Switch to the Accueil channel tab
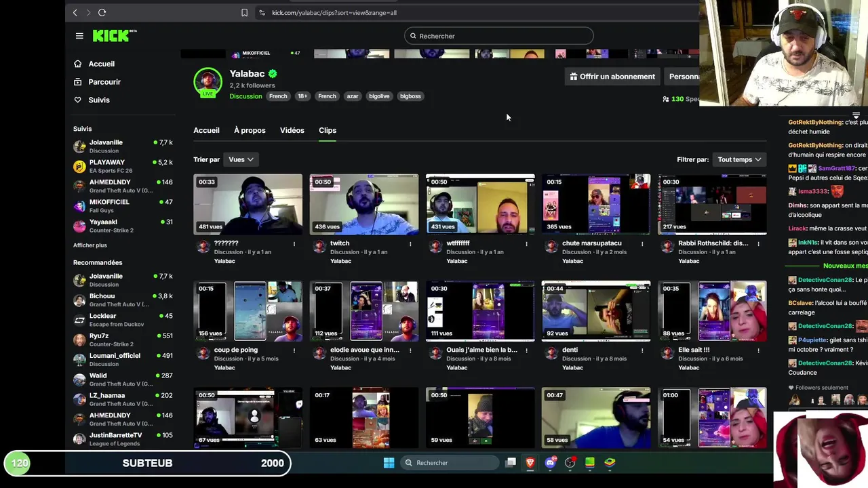 tap(206, 130)
